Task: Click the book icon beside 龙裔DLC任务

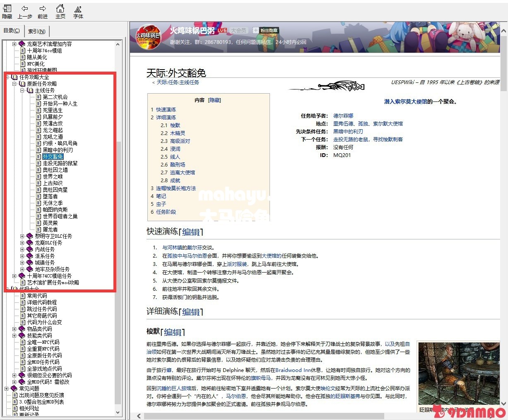Action: point(30,243)
